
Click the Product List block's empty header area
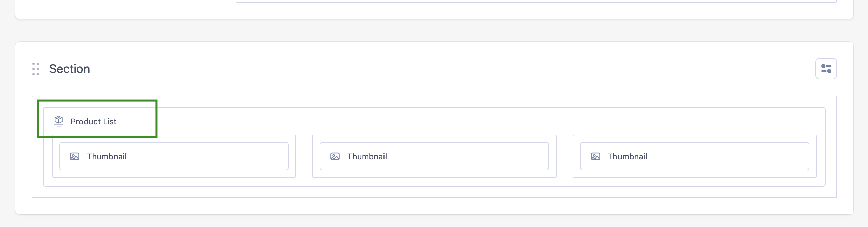[472, 122]
